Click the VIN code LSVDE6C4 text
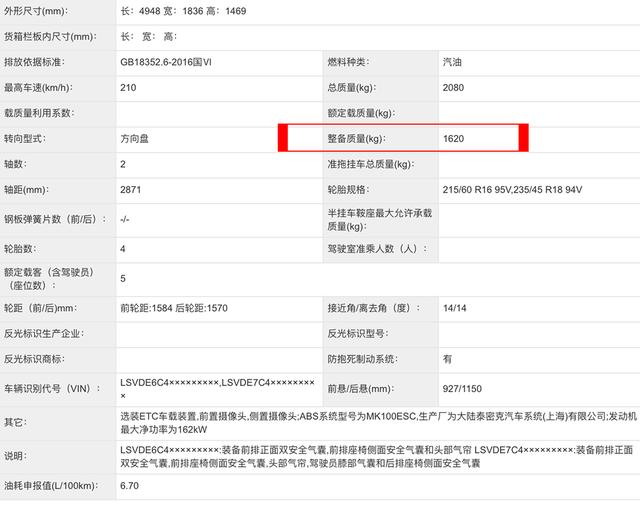640x516 pixels. pyautogui.click(x=170, y=383)
